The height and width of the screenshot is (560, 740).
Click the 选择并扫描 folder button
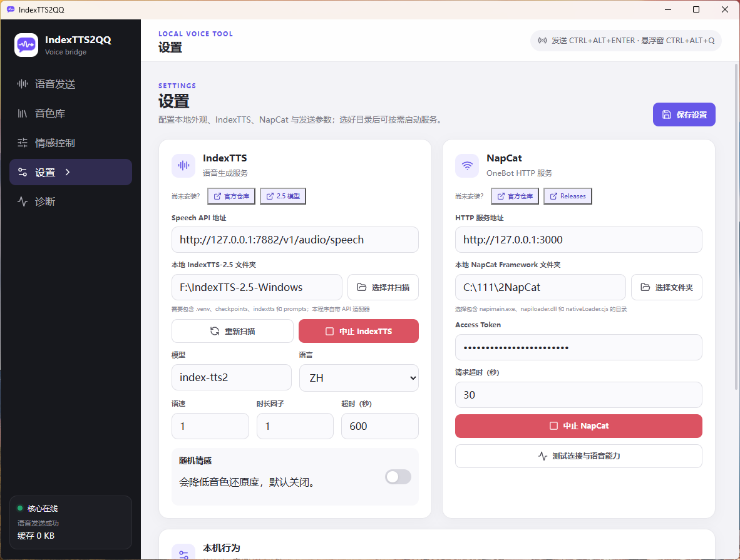[x=383, y=287]
